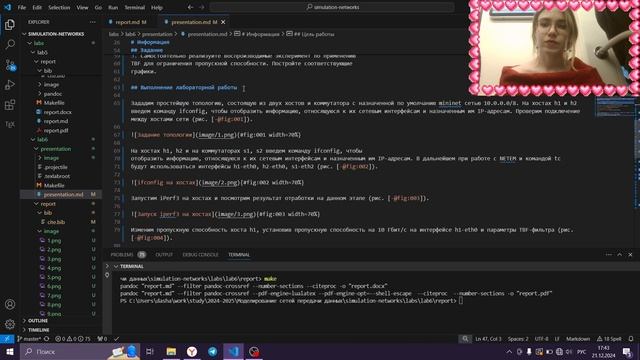Open the remote window indicator in status bar
This screenshot has width=640, height=360.
7,339
